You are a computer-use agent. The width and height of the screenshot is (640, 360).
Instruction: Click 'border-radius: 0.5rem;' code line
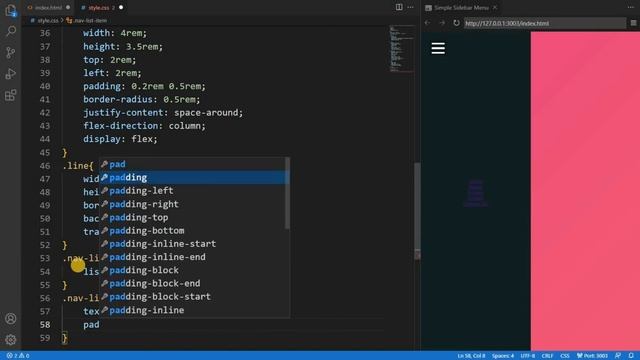(x=142, y=99)
